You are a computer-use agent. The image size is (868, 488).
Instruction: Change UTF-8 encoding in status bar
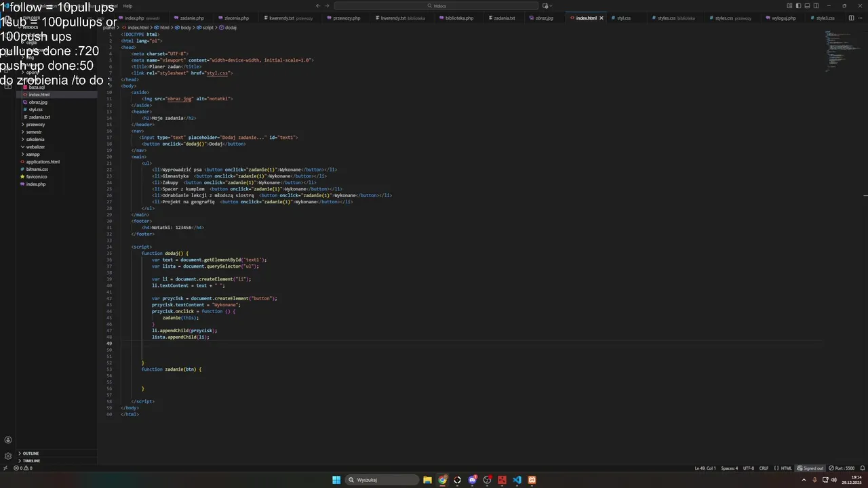coord(749,468)
